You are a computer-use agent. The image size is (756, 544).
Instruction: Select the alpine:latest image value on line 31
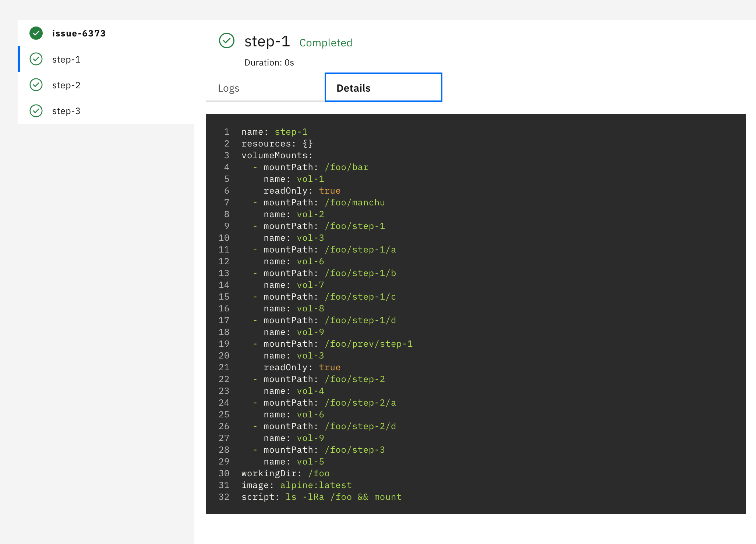[315, 485]
